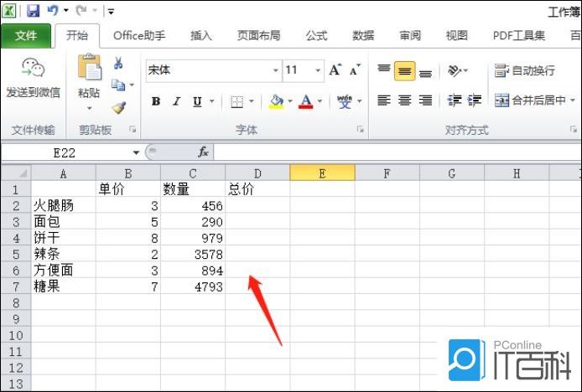Switch to the 插入 tab
The height and width of the screenshot is (392, 582).
[x=200, y=36]
